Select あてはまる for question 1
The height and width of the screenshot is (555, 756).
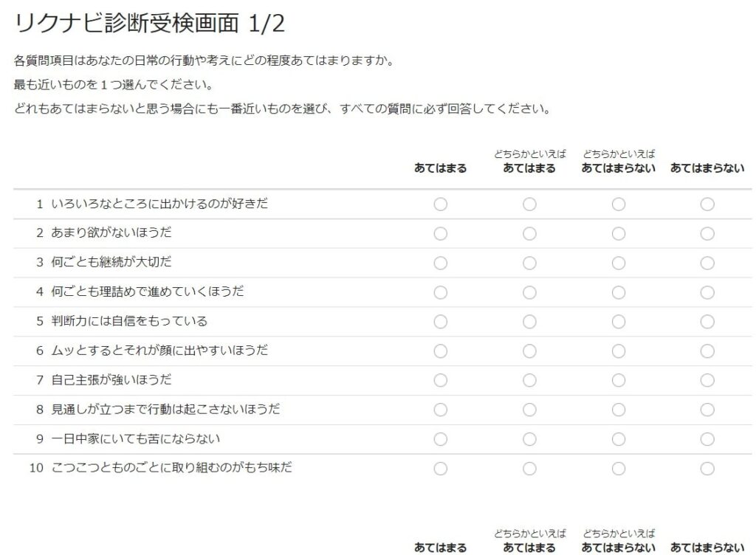coord(440,204)
